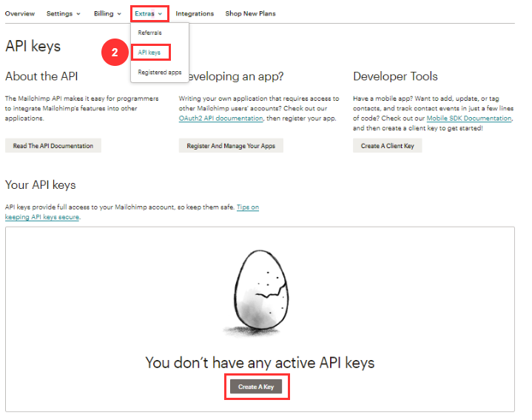Open the Overview tab
Viewport: 532px width, 420px height.
(x=20, y=13)
